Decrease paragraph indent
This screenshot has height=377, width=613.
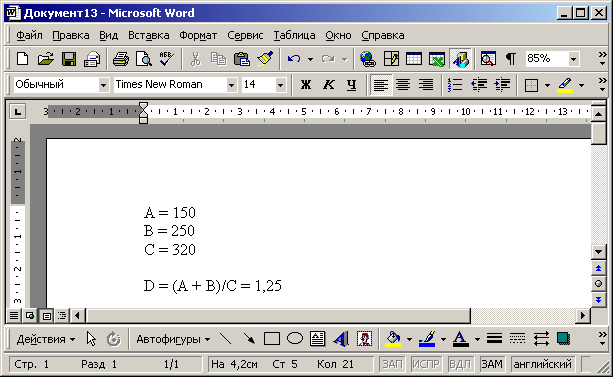pyautogui.click(x=479, y=84)
